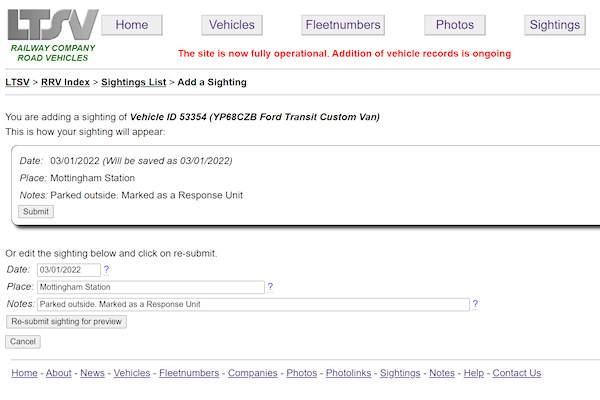Open the Contact Us footer link
The width and height of the screenshot is (600, 400).
[516, 373]
